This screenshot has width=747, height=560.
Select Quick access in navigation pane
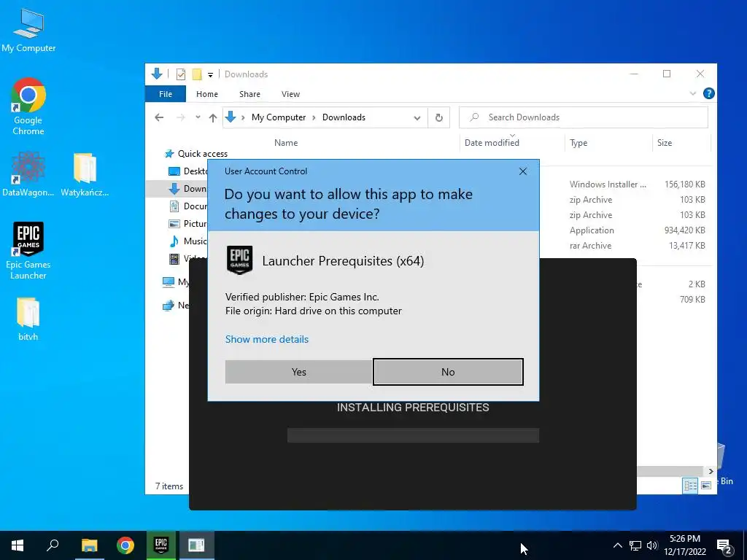(196, 153)
